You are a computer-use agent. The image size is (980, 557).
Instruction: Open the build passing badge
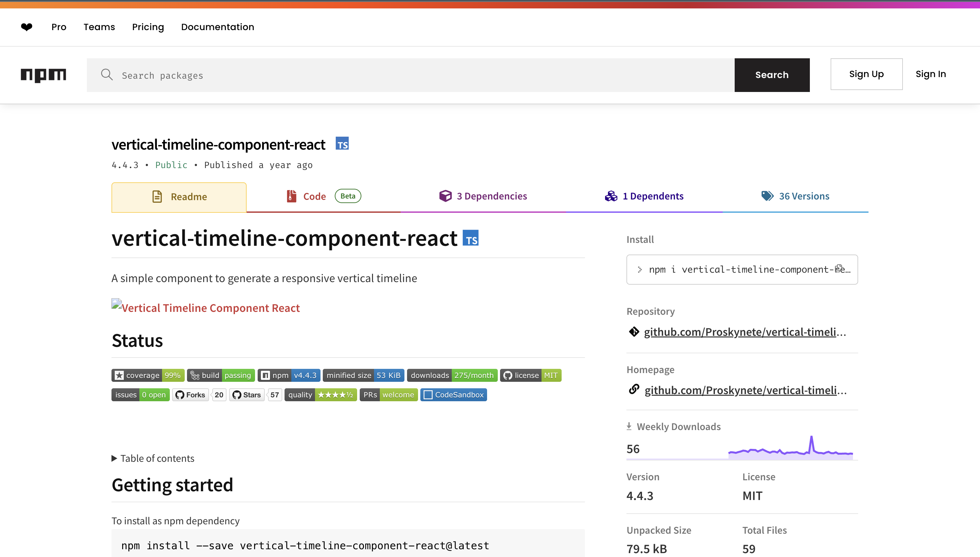(x=221, y=375)
